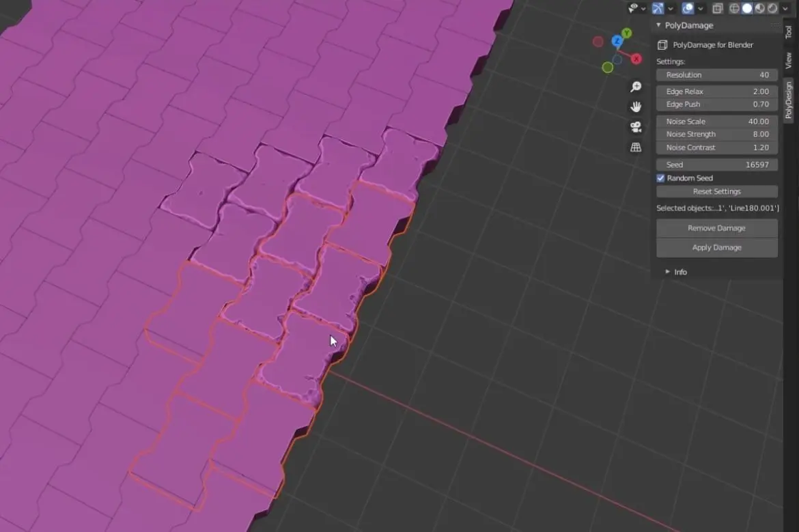Open the overlays options dropdown arrow
This screenshot has width=799, height=532.
pos(701,9)
